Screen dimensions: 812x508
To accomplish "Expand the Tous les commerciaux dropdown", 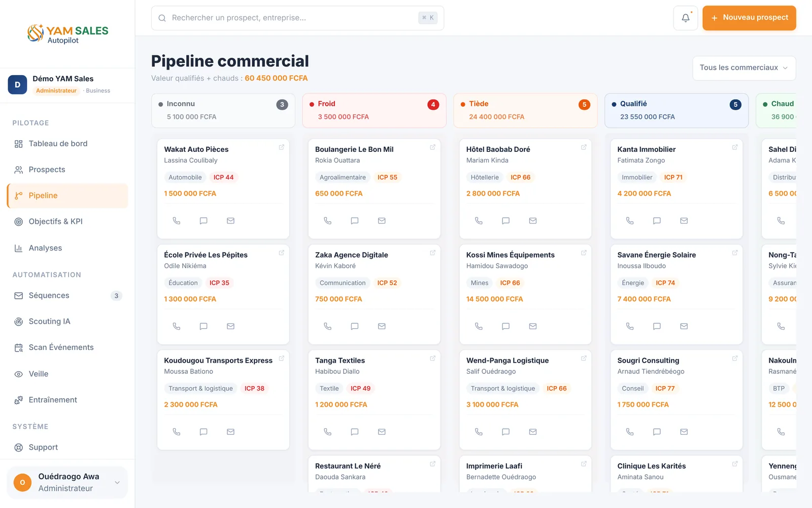I will click(744, 68).
